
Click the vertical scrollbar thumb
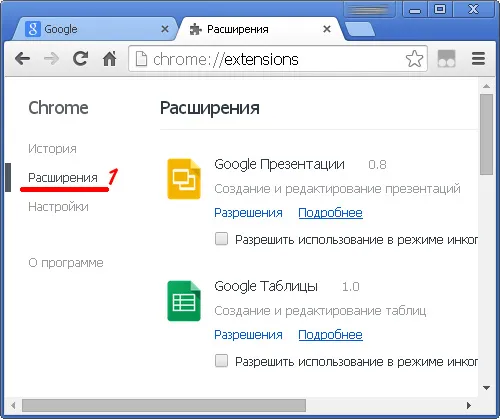486,134
